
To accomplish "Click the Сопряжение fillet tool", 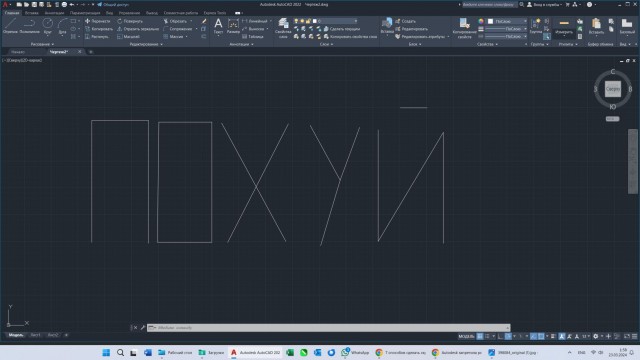I will click(178, 29).
